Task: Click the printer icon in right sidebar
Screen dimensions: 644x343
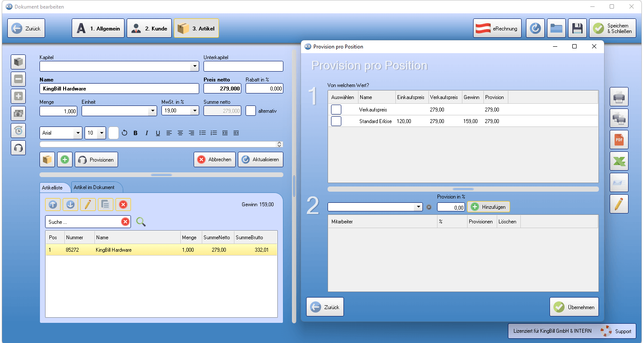Action: 619,96
